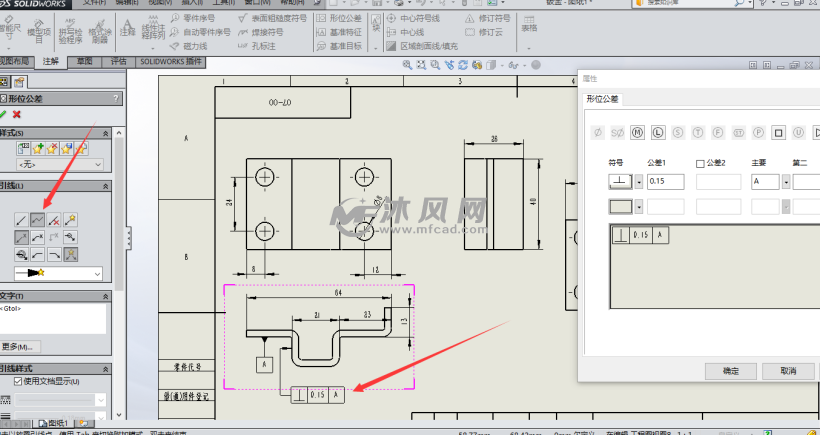Image resolution: width=820 pixels, height=435 pixels.
Task: Switch to the 注解 tab
Action: (51, 62)
